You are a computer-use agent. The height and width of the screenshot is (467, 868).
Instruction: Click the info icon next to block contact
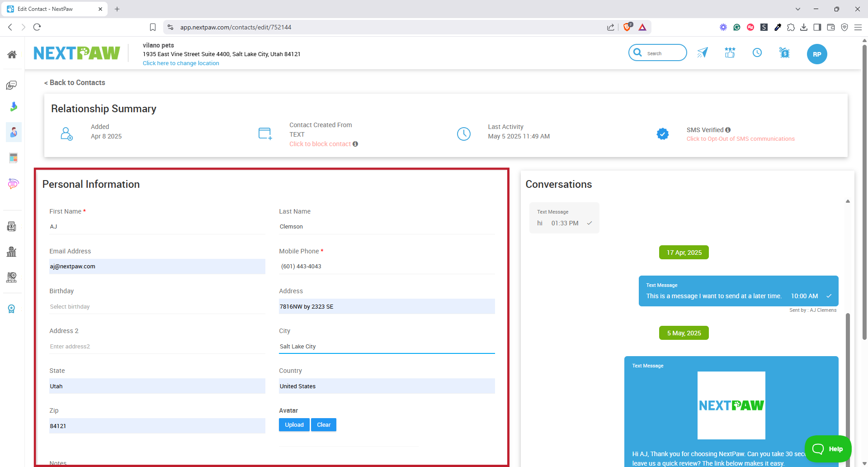[355, 144]
